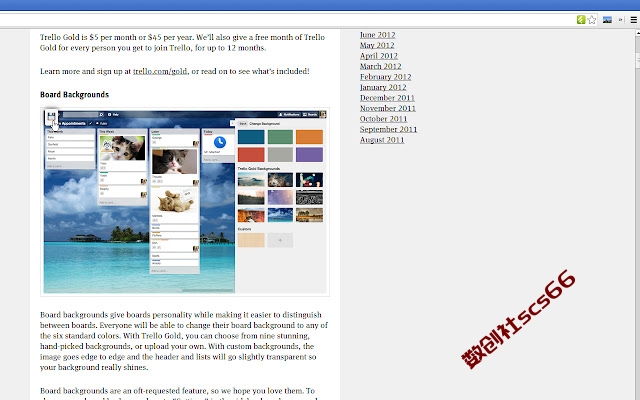Open the Chrome hamburger menu
Image resolution: width=640 pixels, height=400 pixels.
633,20
